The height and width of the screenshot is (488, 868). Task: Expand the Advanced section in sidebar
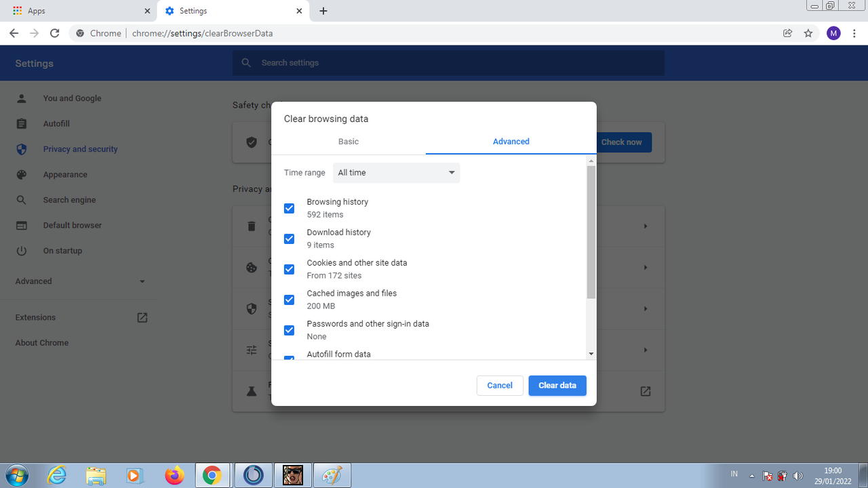coord(81,281)
